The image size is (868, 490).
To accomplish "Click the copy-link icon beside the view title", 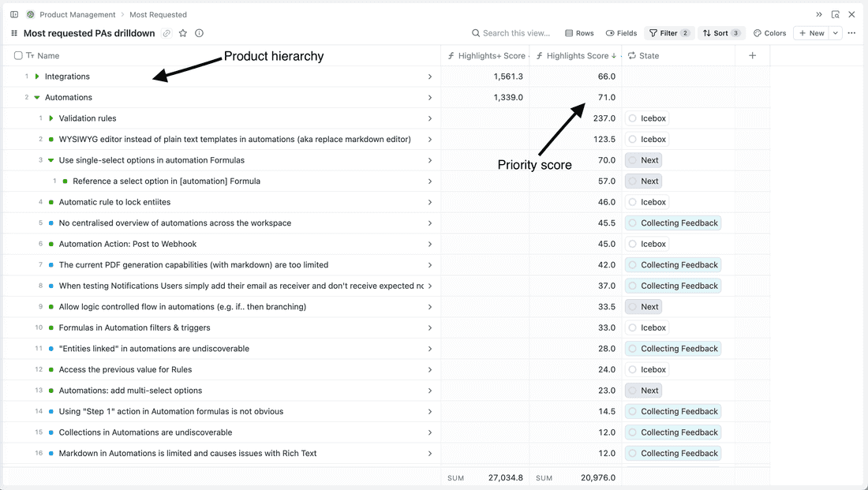I will 166,33.
